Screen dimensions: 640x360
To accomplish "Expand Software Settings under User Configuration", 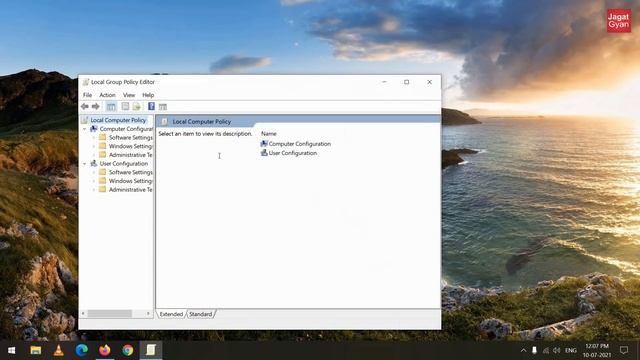I will [94, 172].
